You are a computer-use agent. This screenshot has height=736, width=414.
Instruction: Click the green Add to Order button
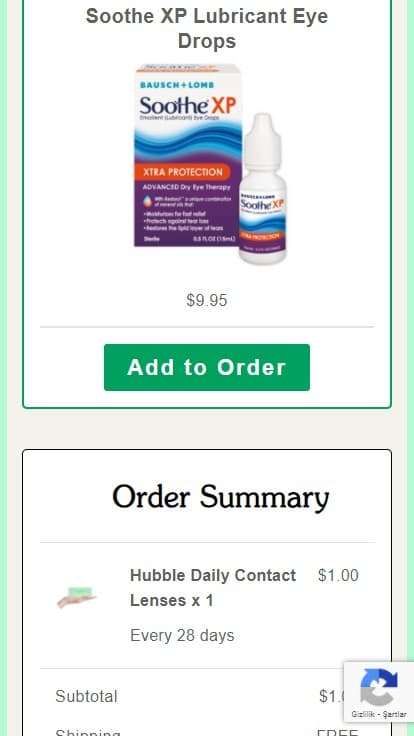coord(207,367)
